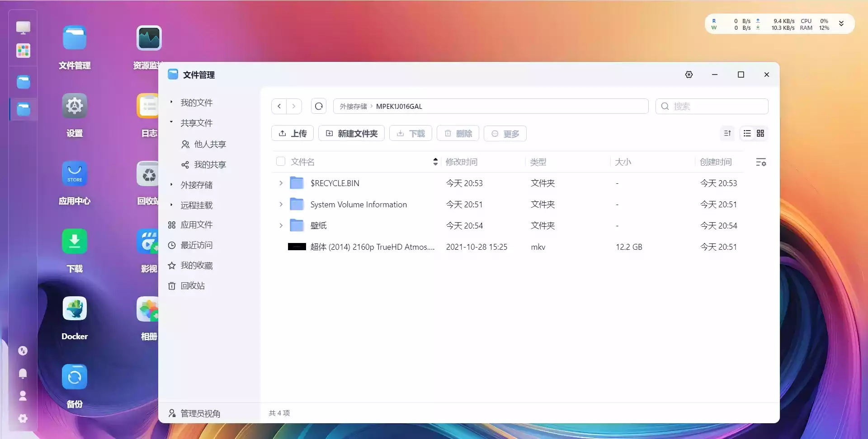This screenshot has width=868, height=439.
Task: Open the 设置 desktop gear icon
Action: [75, 107]
